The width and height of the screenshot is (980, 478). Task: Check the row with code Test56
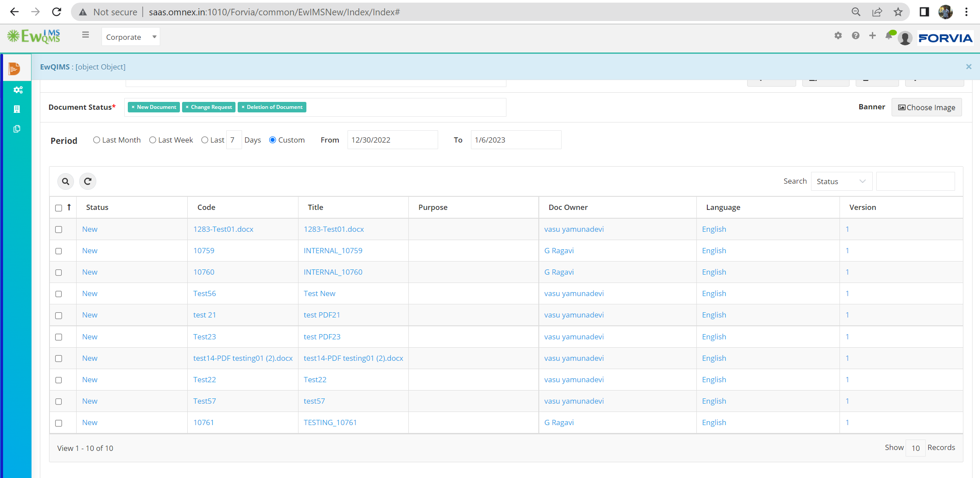[x=59, y=293]
